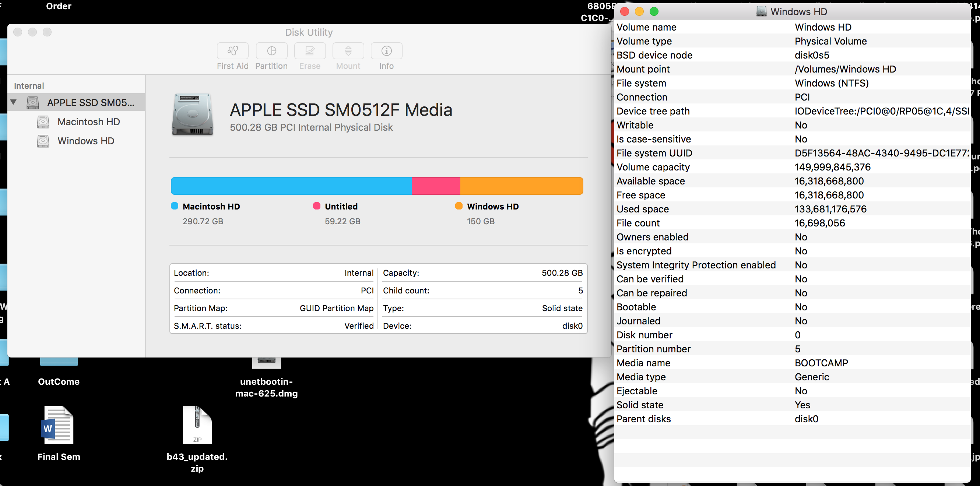Click the orange Windows HD partition segment

521,186
